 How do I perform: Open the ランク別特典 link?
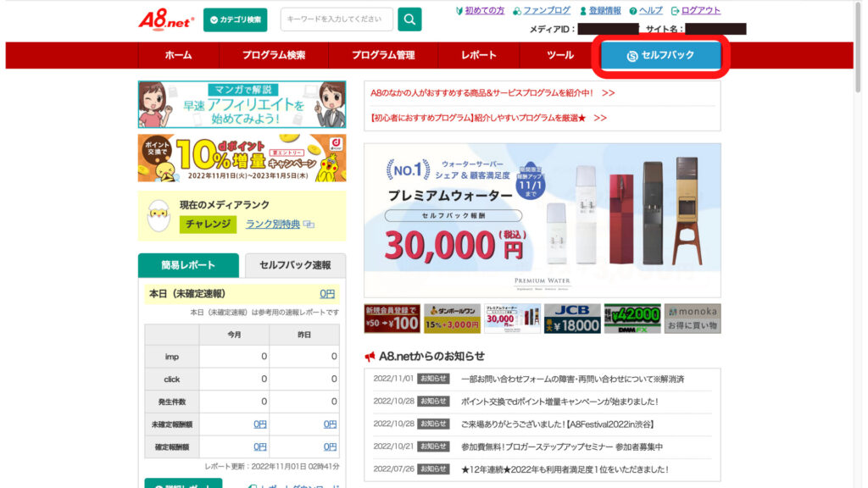click(272, 224)
